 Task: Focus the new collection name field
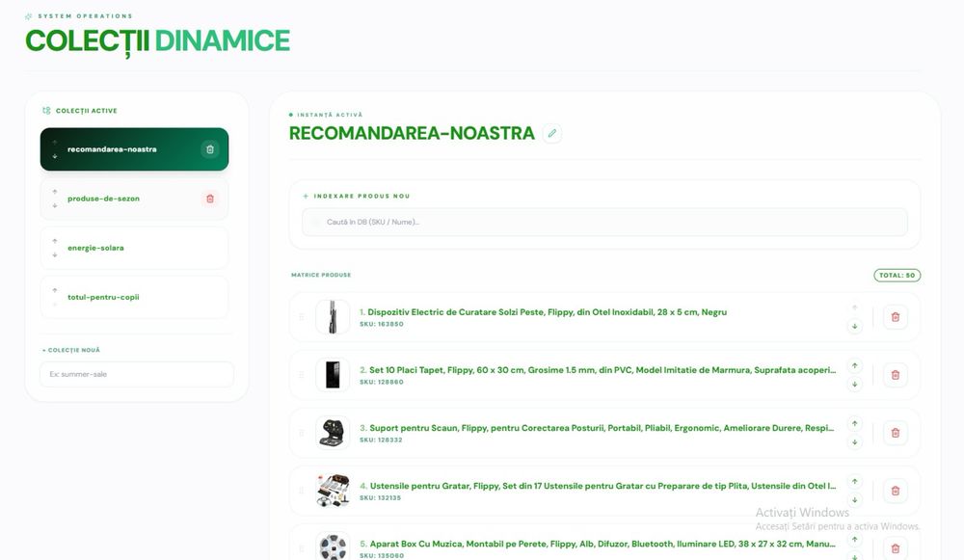pos(137,374)
